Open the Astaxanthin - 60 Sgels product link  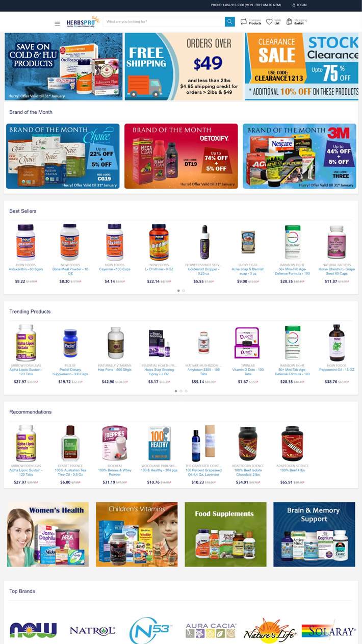click(x=26, y=269)
